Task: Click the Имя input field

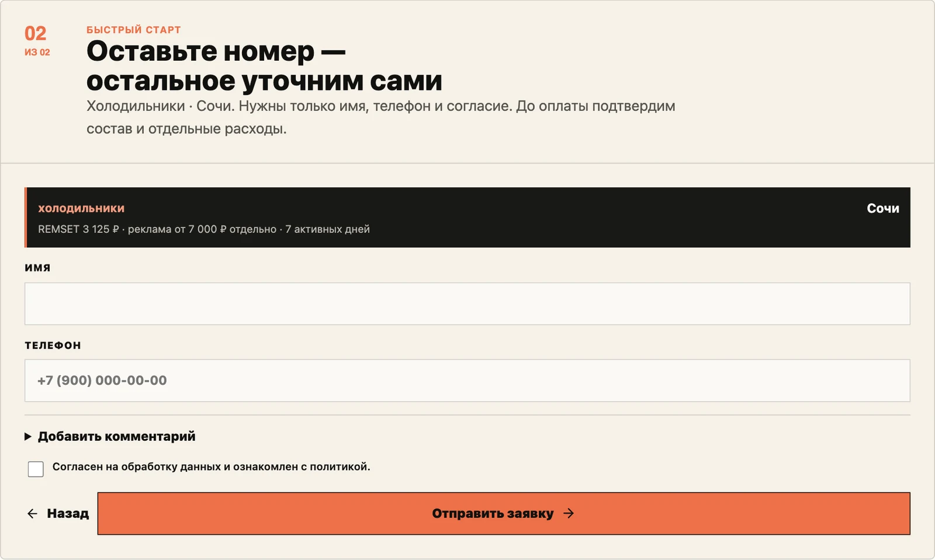Action: tap(467, 304)
